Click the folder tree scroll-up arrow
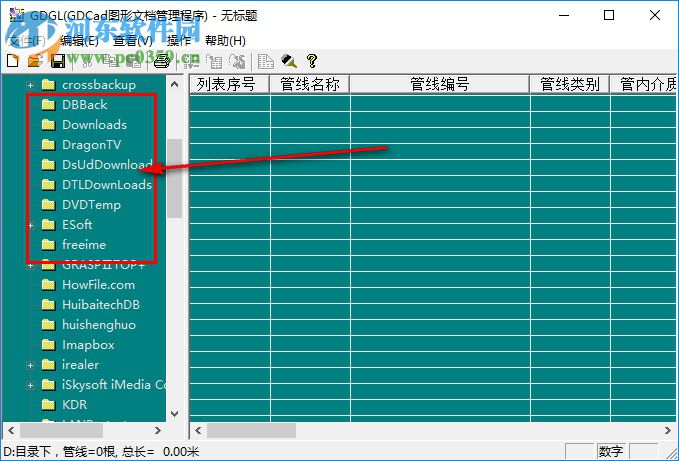The image size is (679, 461). point(175,84)
